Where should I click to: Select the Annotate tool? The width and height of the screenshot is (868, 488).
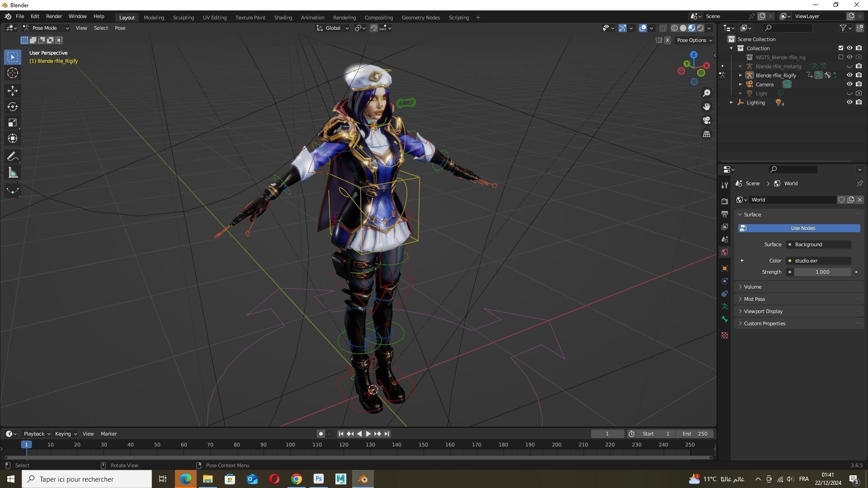pyautogui.click(x=13, y=157)
